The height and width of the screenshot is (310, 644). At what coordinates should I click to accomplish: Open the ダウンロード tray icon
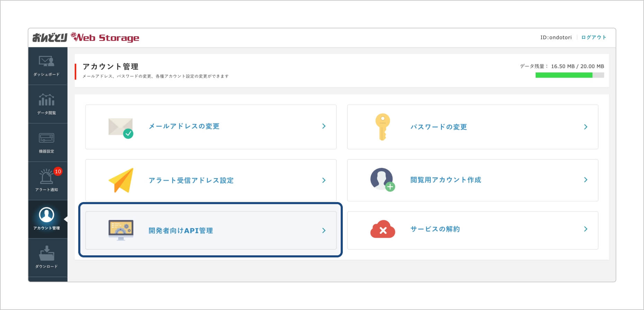[x=46, y=253]
